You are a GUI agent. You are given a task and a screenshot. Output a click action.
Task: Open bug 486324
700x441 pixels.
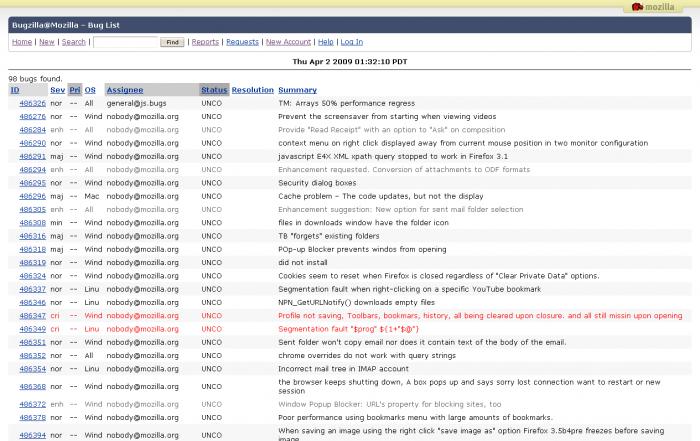pos(33,276)
